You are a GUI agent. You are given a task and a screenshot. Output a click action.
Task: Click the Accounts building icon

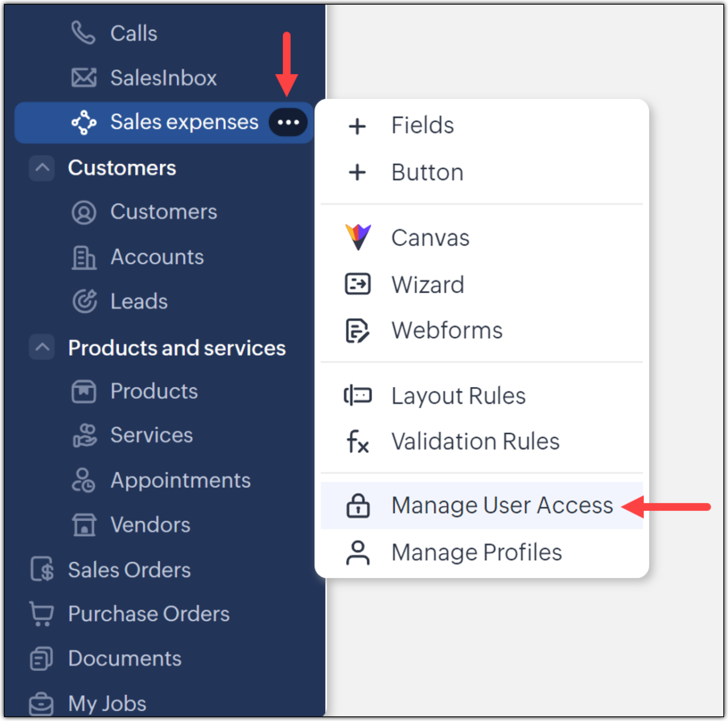pos(83,257)
